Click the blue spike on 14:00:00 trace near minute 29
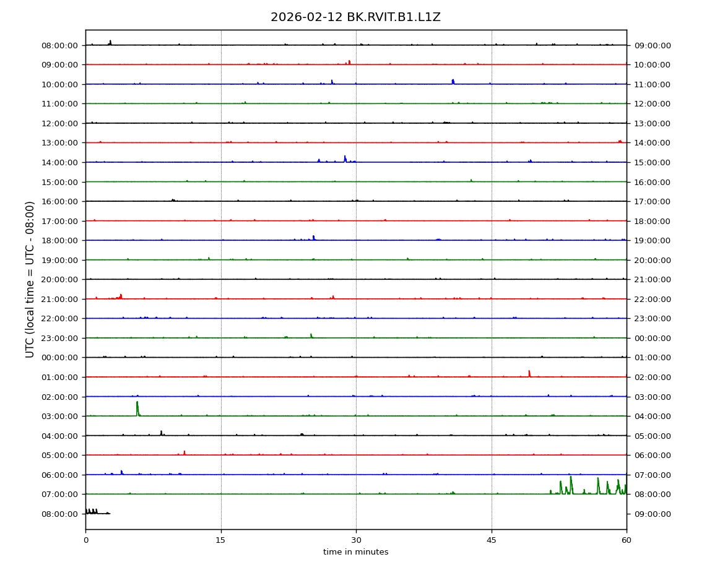The image size is (712, 588). (345, 158)
